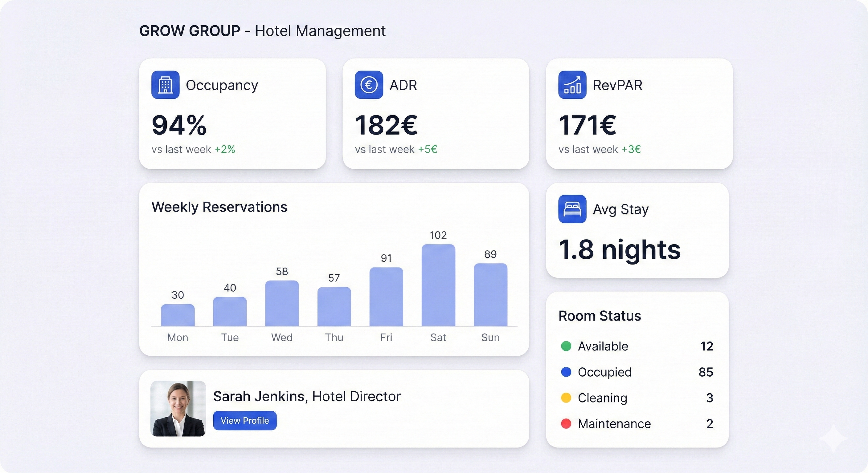Click the Occupancy building icon
This screenshot has width=868, height=473.
[165, 85]
